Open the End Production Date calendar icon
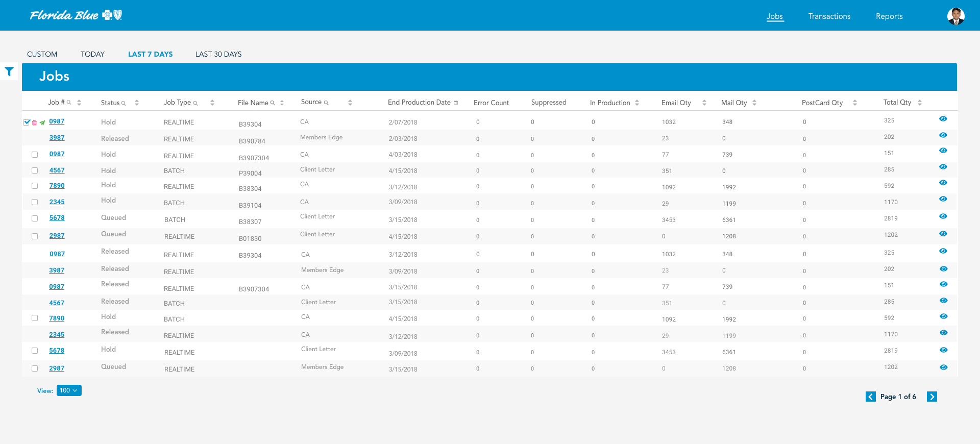The height and width of the screenshot is (444, 980). click(456, 103)
